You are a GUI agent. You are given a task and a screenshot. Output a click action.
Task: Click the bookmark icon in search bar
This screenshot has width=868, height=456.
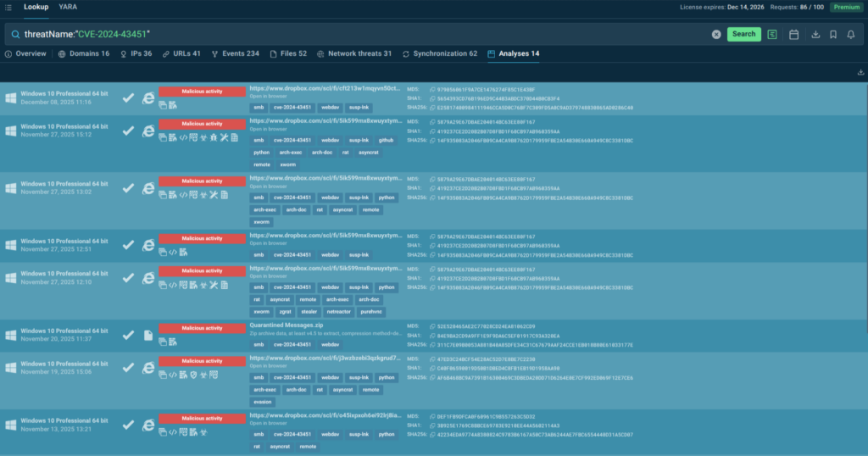pos(833,34)
